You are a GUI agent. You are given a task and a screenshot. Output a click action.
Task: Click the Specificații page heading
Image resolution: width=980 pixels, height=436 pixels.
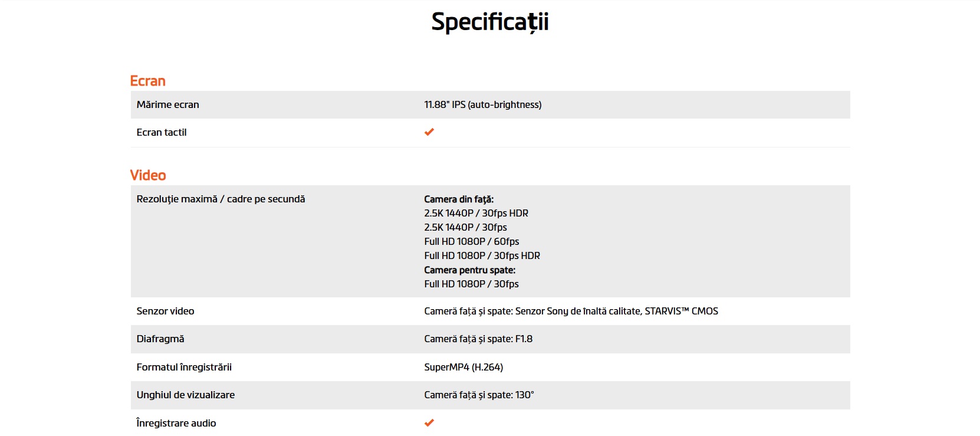pyautogui.click(x=490, y=22)
